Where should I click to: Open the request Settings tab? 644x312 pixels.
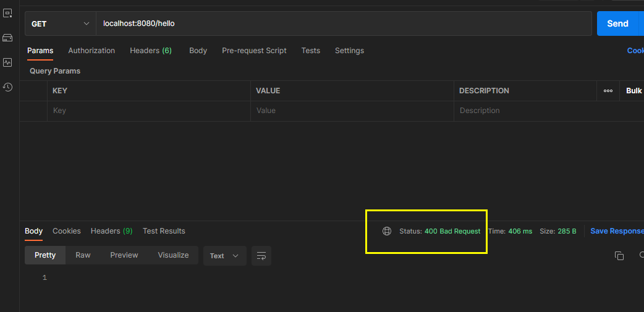(x=350, y=51)
